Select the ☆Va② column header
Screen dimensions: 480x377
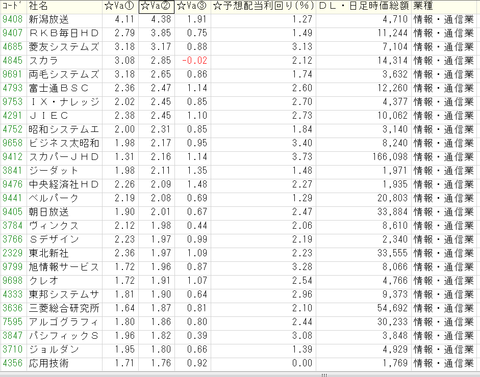click(156, 6)
